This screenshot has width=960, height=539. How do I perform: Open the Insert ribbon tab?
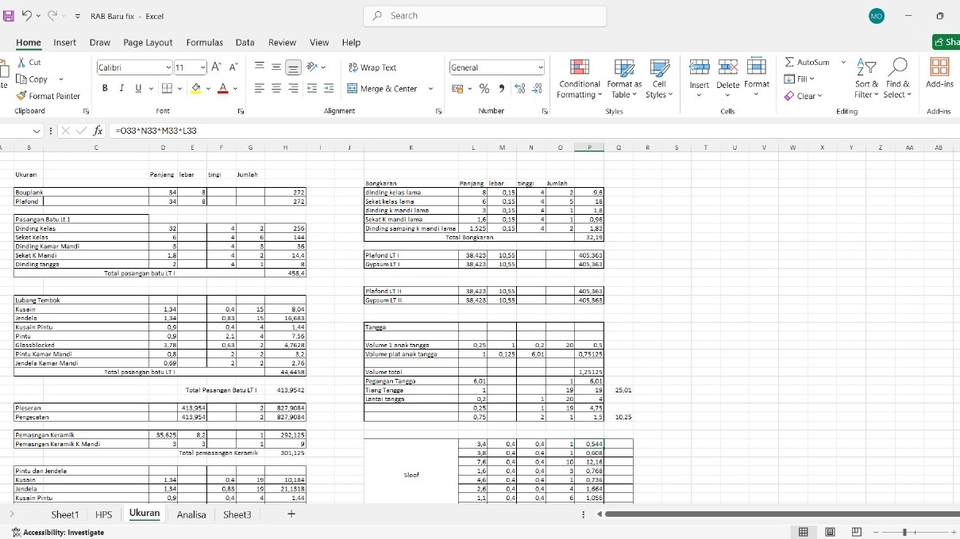[64, 42]
